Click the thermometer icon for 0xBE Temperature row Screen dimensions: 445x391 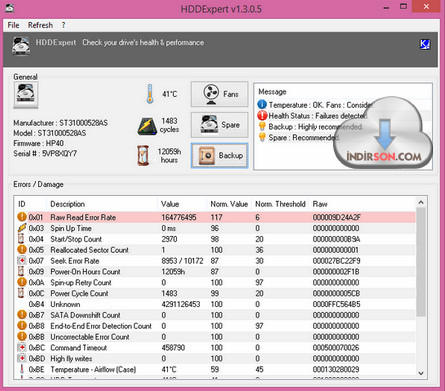pyautogui.click(x=22, y=369)
